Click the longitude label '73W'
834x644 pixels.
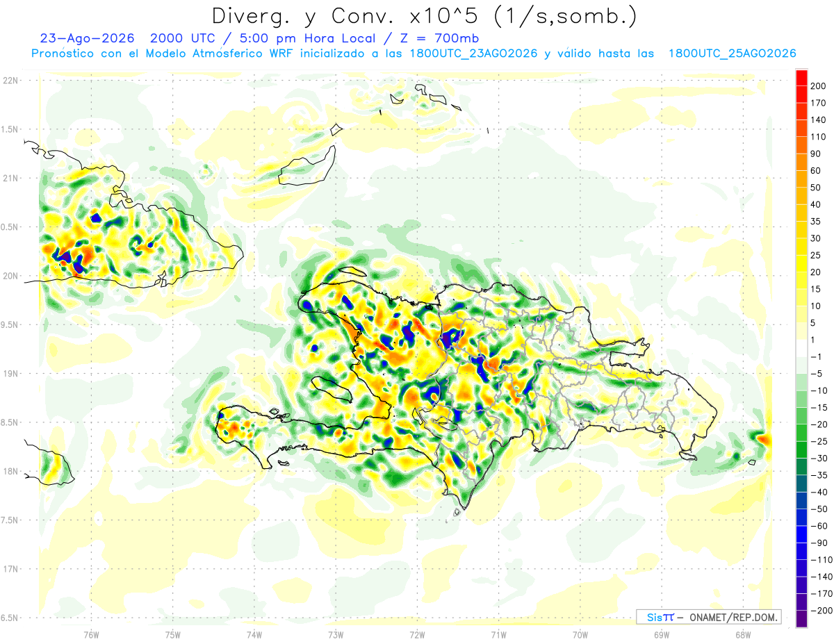click(336, 634)
